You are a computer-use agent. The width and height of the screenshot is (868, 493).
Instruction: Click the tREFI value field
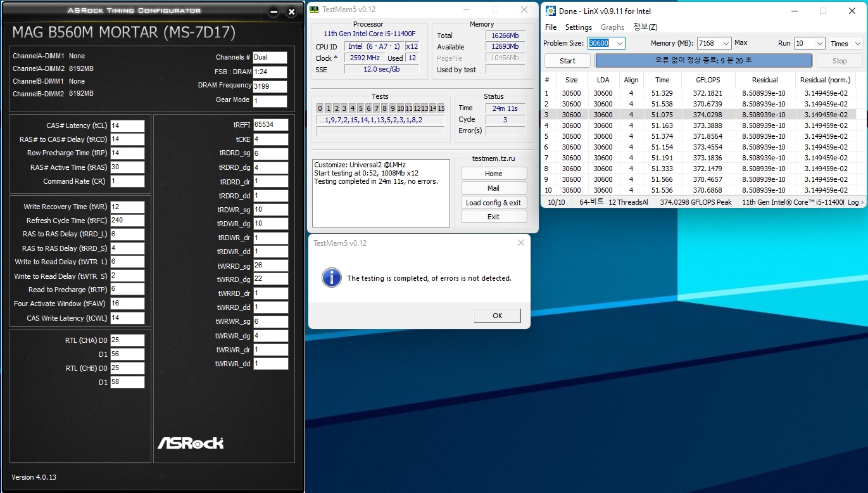(x=271, y=125)
